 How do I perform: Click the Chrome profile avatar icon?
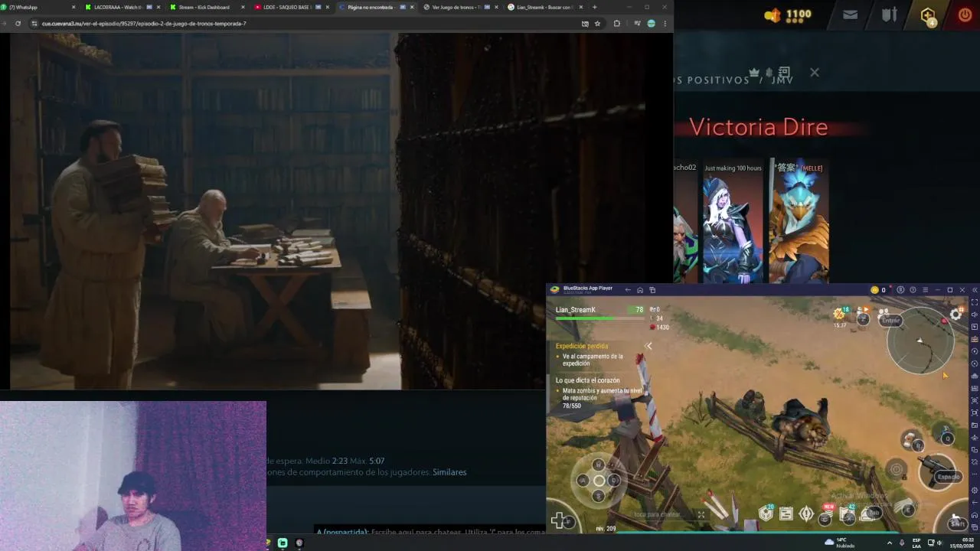(651, 24)
